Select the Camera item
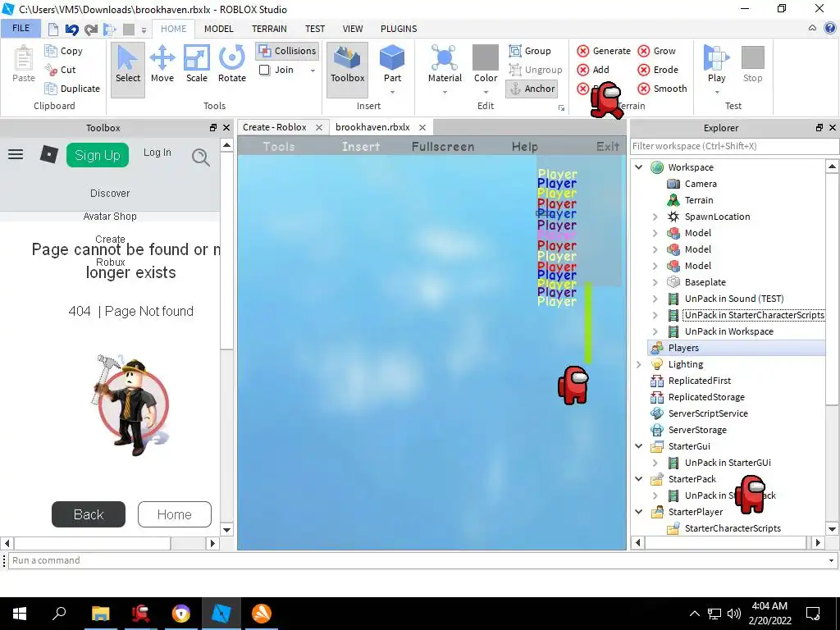 coord(701,184)
